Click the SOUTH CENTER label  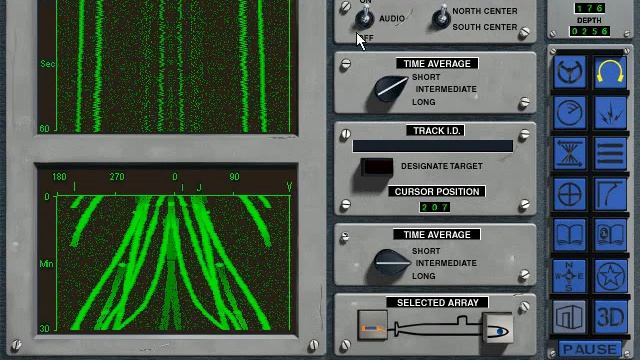tap(484, 27)
